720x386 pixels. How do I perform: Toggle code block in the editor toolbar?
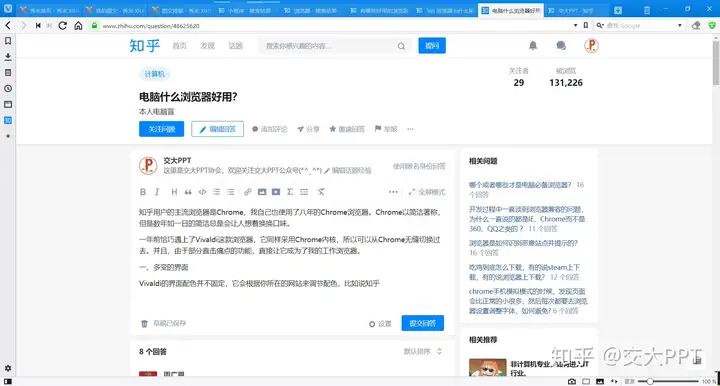coord(202,192)
